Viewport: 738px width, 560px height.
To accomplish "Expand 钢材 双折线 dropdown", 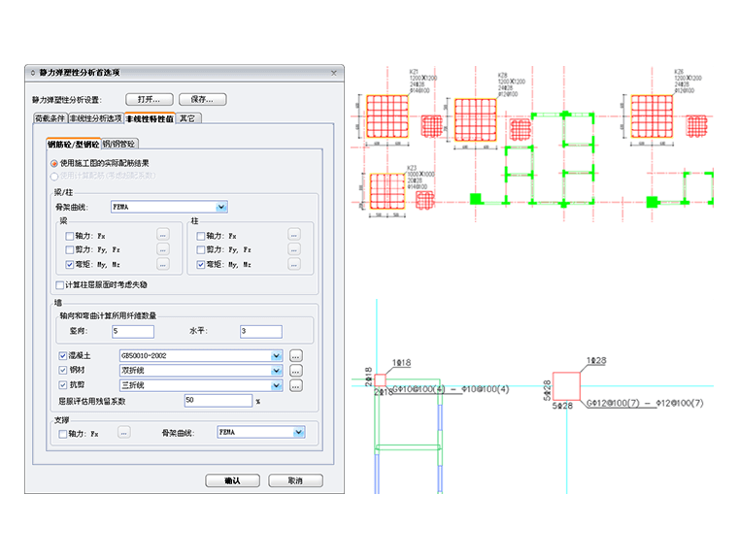I will [x=277, y=371].
